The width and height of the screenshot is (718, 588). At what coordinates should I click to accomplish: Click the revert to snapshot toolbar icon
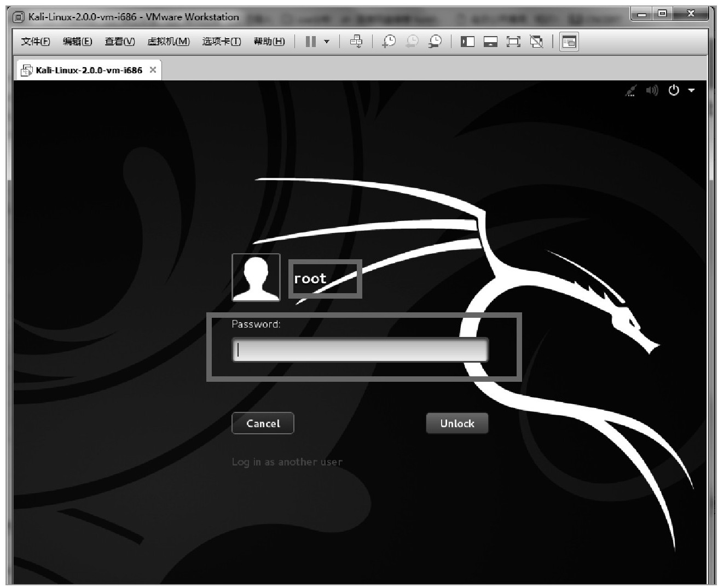coord(412,42)
